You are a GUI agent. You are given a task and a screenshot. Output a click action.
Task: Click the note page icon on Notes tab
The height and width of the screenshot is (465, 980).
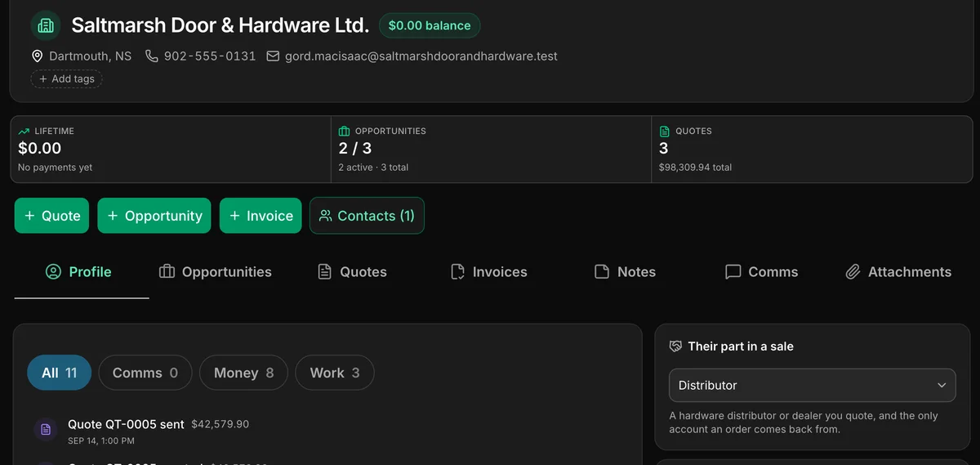coord(602,272)
